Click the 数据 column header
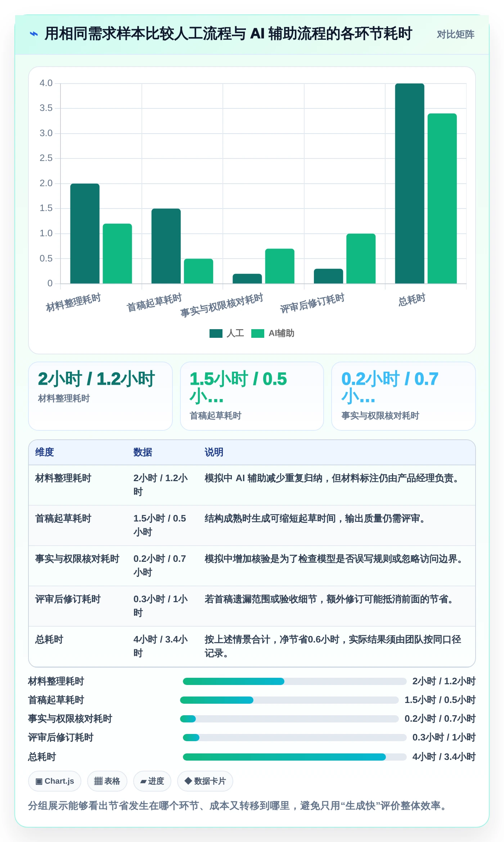 pyautogui.click(x=143, y=452)
